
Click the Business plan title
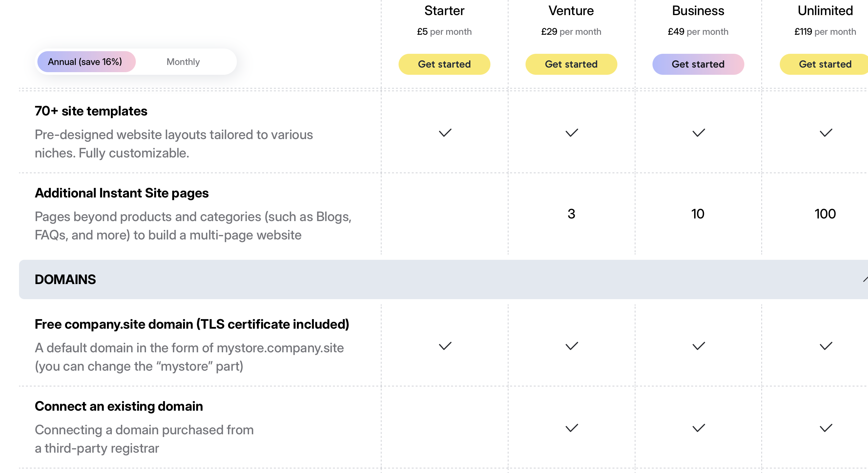(698, 11)
